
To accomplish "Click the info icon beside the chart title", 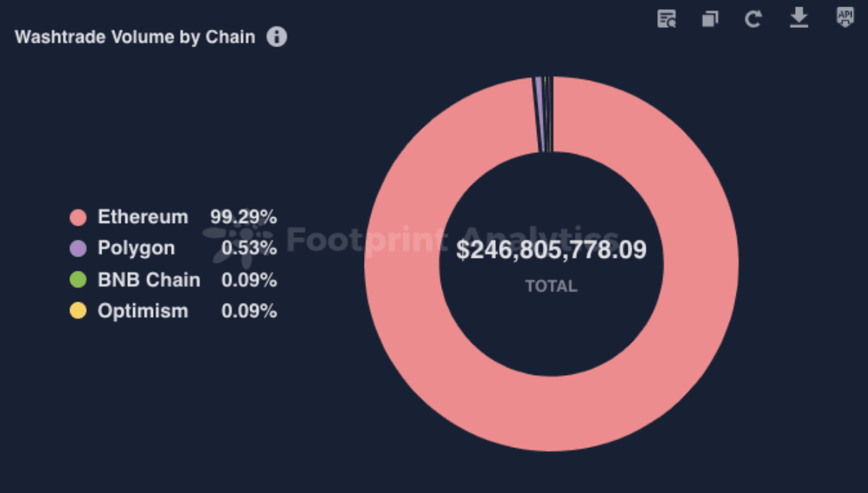I will [277, 37].
